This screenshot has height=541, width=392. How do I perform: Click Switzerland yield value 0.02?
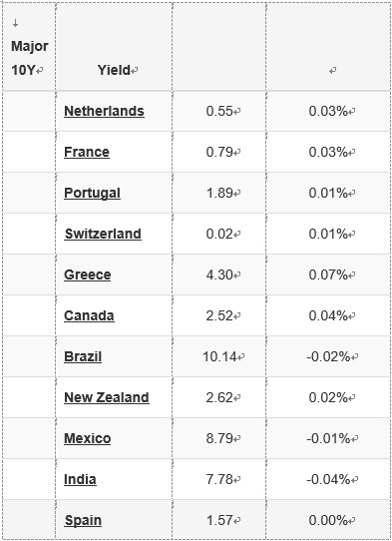pos(219,234)
